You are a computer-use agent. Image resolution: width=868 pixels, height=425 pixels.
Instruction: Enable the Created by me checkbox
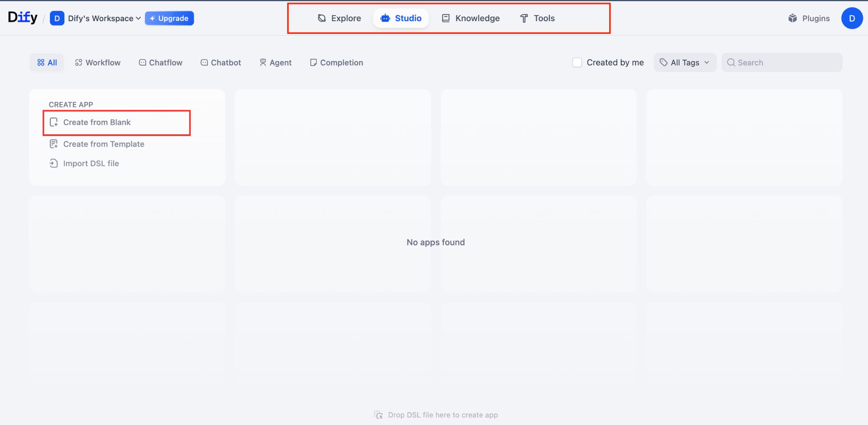tap(577, 62)
